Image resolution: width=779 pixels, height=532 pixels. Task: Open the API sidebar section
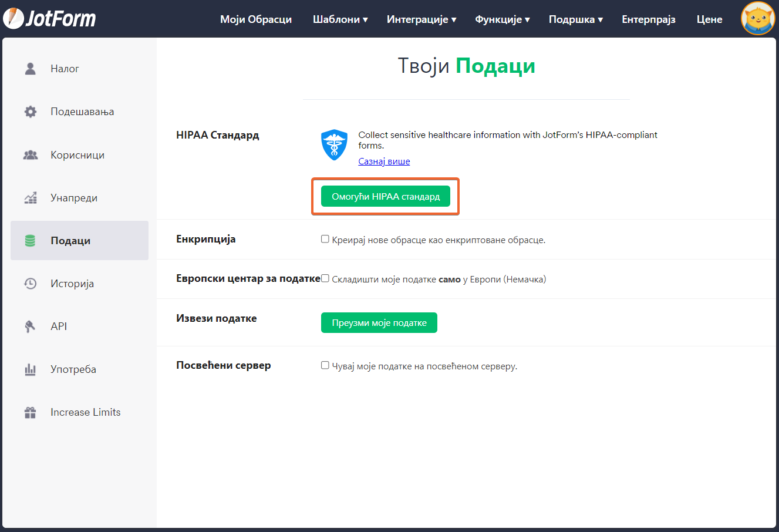[x=80, y=326]
